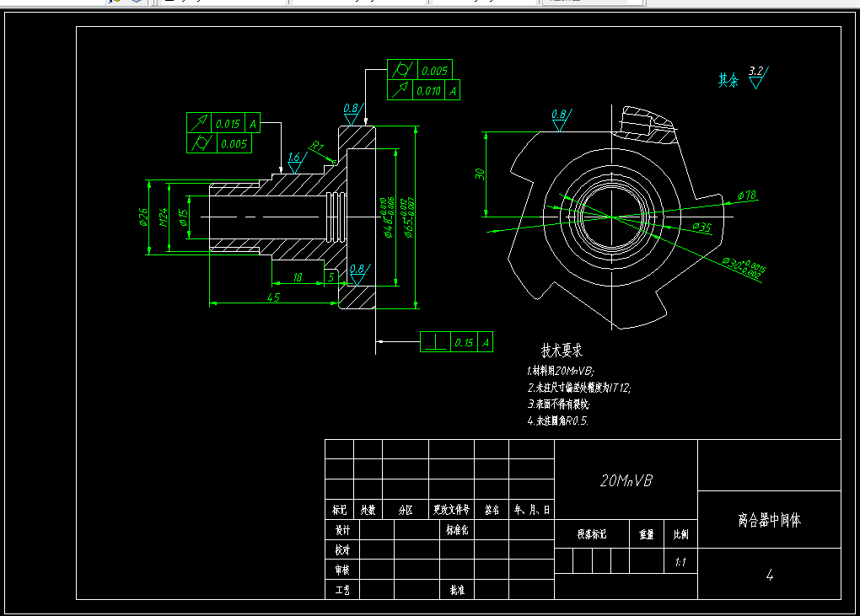The width and height of the screenshot is (860, 616).
Task: Click the 0.015 runout tolerance frame
Action: tap(223, 123)
